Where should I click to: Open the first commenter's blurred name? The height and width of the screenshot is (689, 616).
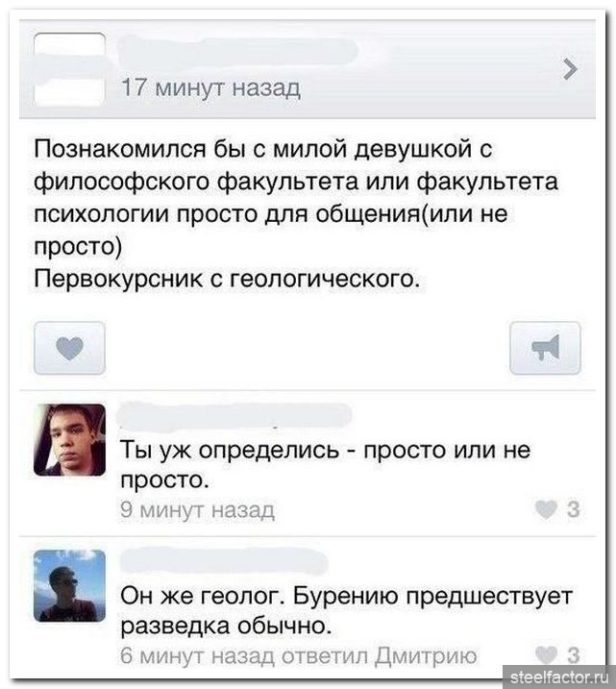(x=235, y=415)
